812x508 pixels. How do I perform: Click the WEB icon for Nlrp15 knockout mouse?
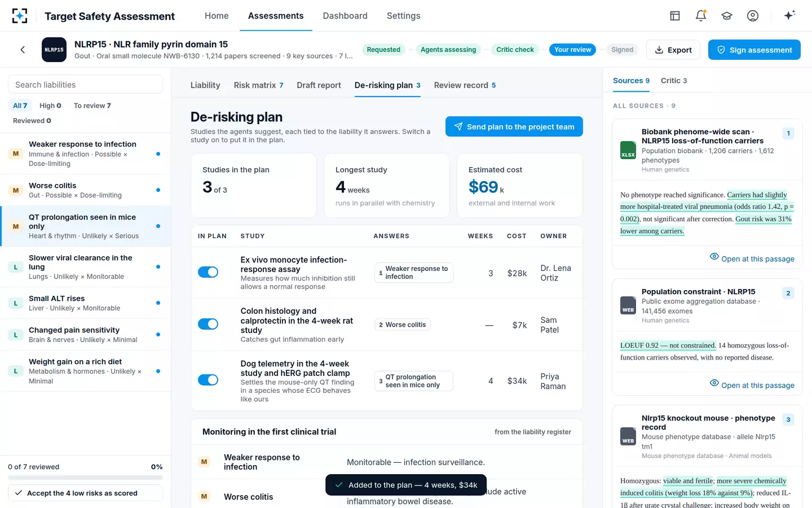628,436
